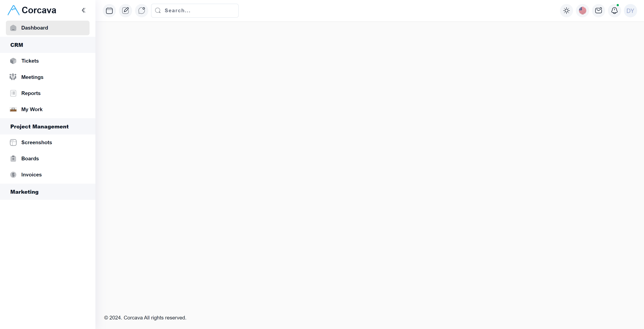Go to Dashboard in sidebar

tap(47, 28)
